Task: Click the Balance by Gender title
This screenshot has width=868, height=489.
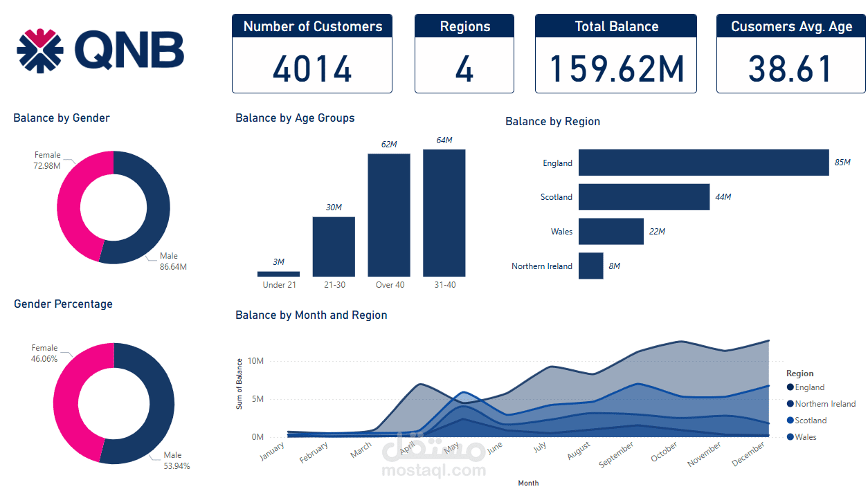Action: tap(62, 118)
